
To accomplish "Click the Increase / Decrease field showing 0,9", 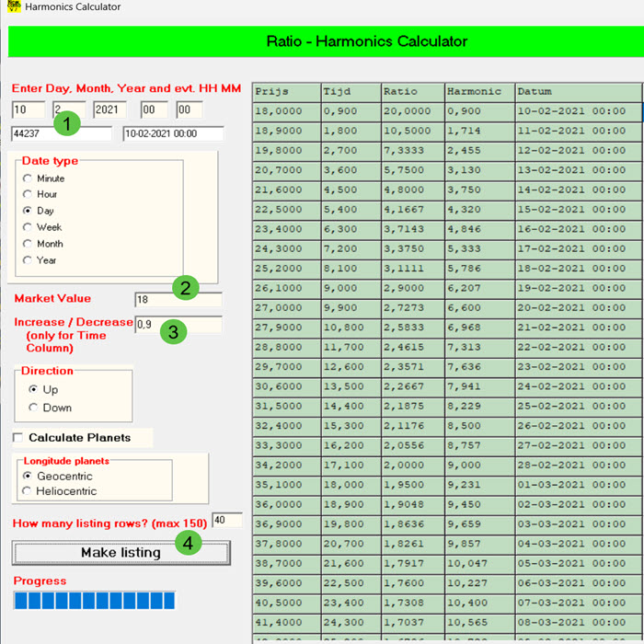I will coord(178,325).
